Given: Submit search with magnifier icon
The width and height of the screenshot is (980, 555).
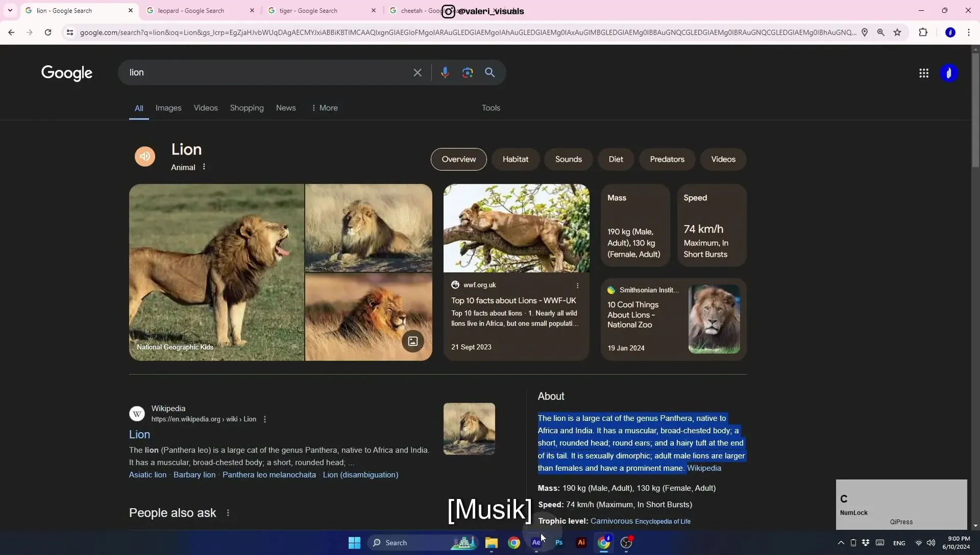Looking at the screenshot, I should [x=490, y=72].
